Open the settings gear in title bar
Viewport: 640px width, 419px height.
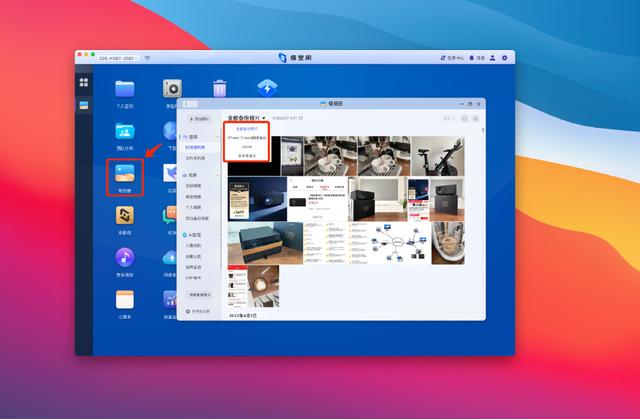coord(504,58)
